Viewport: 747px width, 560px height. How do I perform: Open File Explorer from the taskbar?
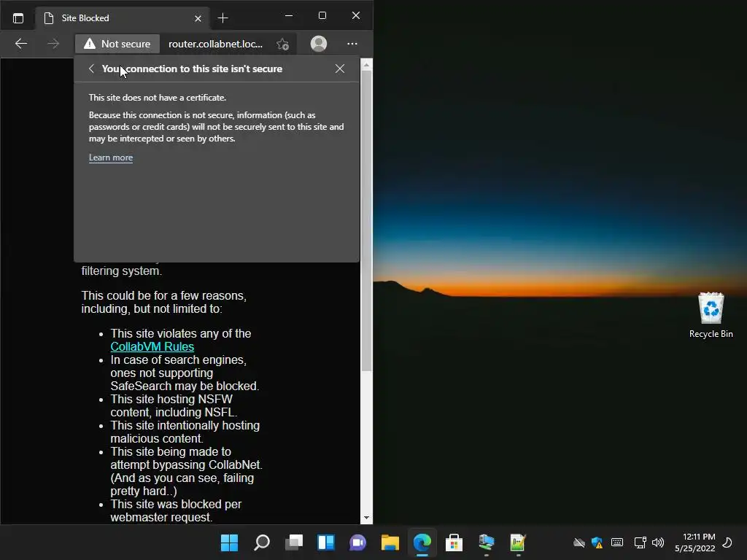[390, 542]
